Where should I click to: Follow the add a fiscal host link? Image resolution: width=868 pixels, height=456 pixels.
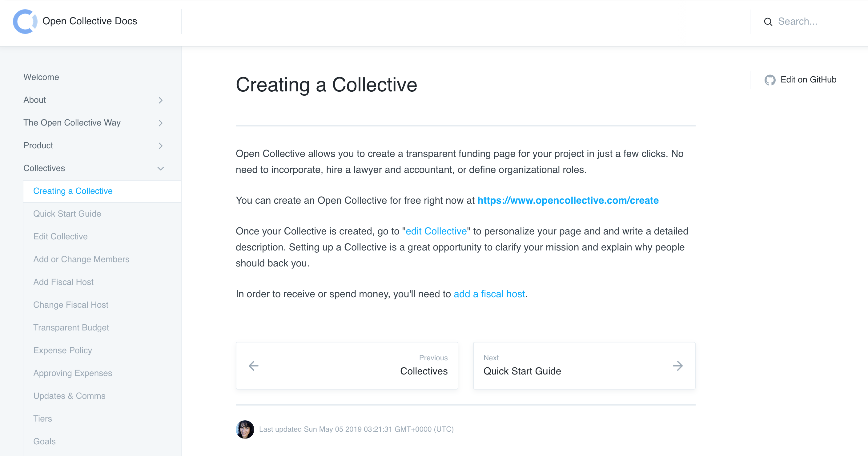(x=489, y=294)
